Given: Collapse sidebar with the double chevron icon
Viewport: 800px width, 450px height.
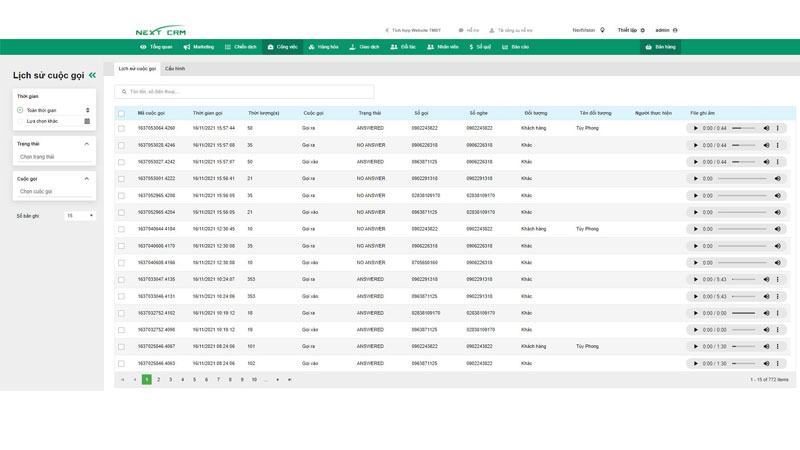Looking at the screenshot, I should point(93,75).
